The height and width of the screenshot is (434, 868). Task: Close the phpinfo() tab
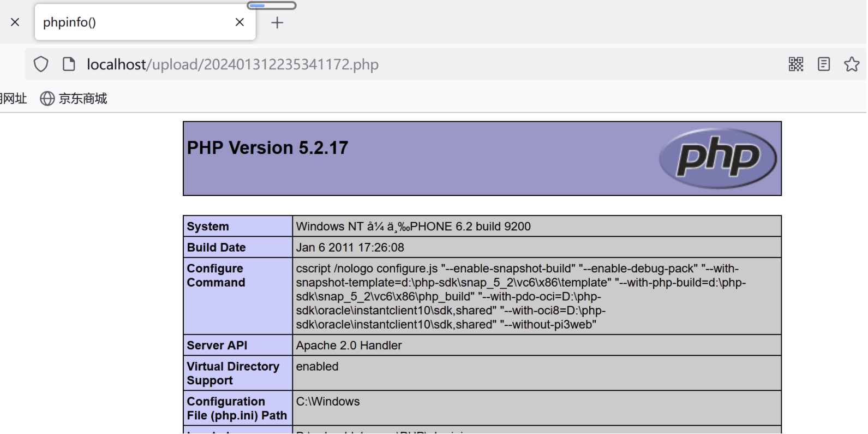(x=240, y=22)
